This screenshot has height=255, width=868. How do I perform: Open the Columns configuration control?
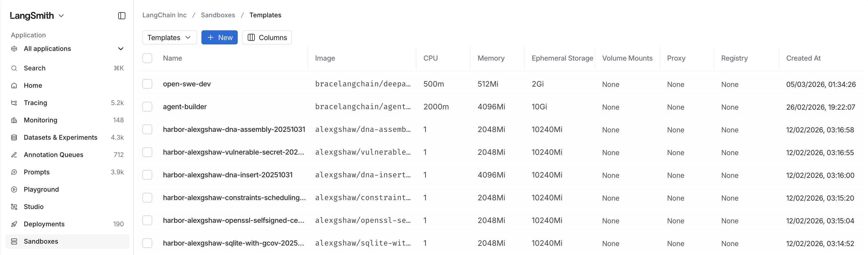click(x=266, y=37)
